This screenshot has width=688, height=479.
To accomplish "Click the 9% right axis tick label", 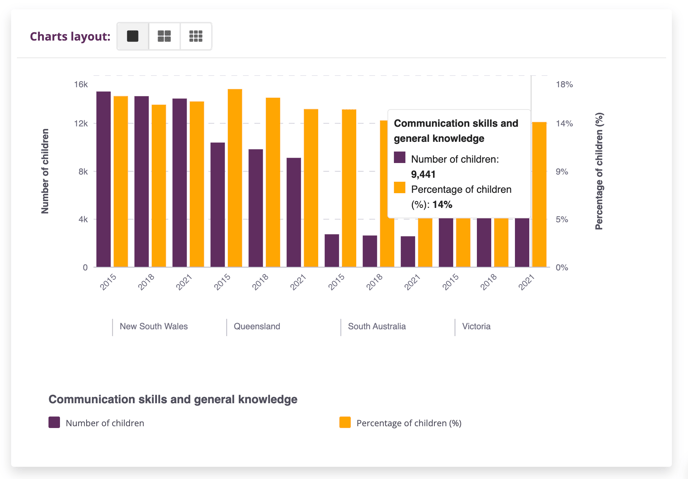I will [x=562, y=172].
